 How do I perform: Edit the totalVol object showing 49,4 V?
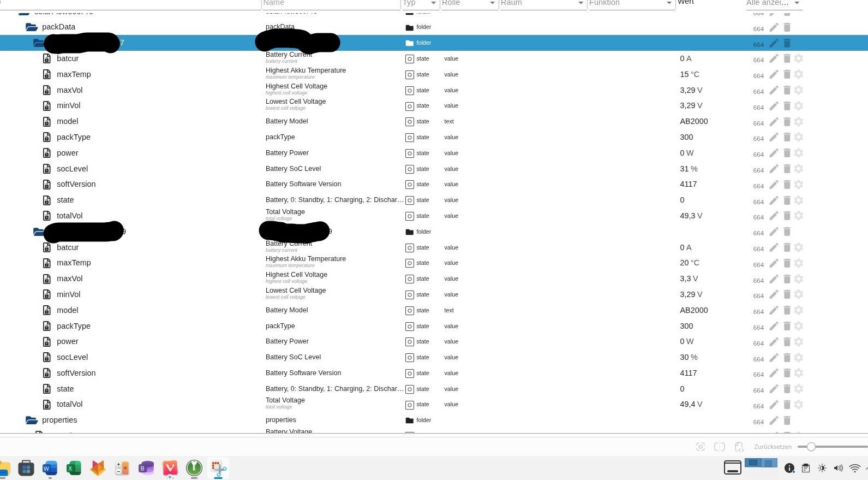click(774, 405)
